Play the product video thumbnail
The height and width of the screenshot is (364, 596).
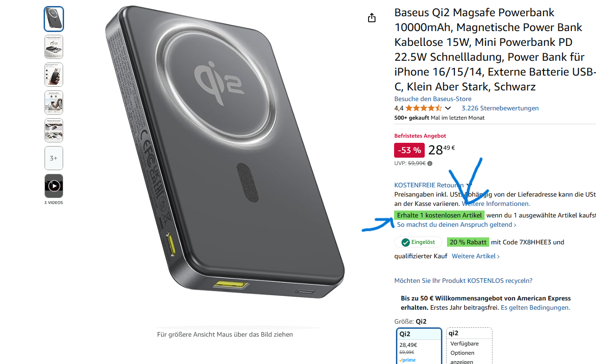54,186
